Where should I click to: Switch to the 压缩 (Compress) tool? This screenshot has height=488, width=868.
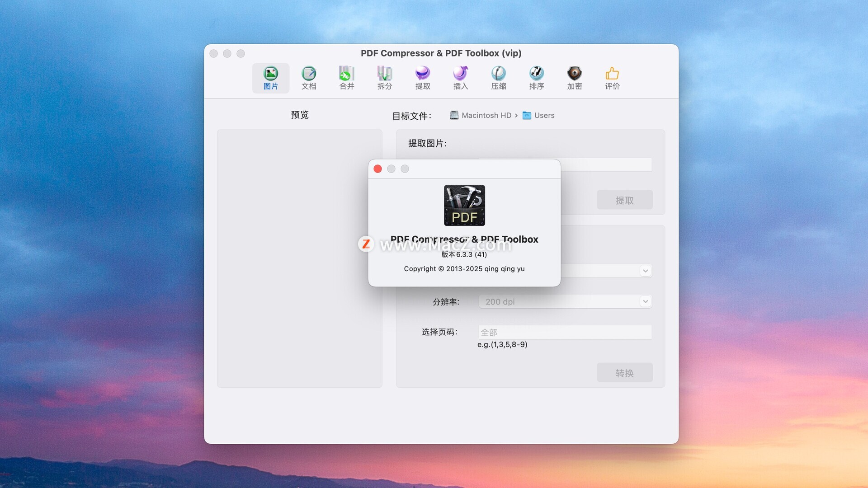499,78
